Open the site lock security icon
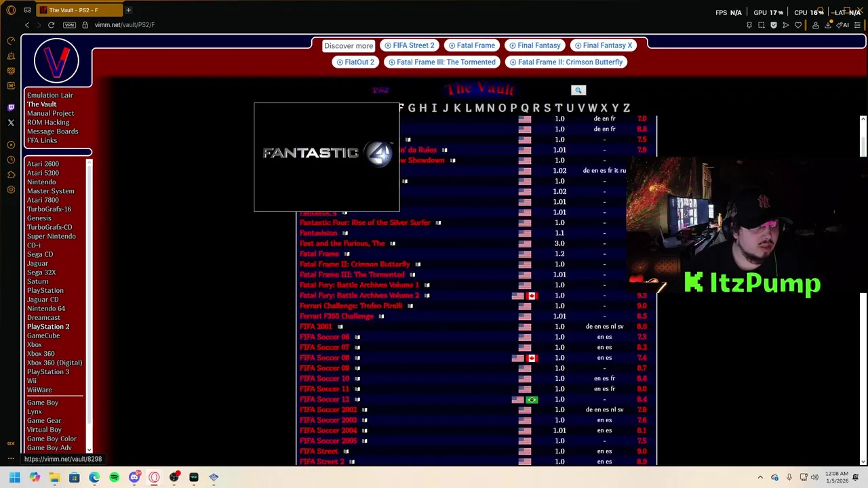This screenshot has height=488, width=868. (x=85, y=25)
